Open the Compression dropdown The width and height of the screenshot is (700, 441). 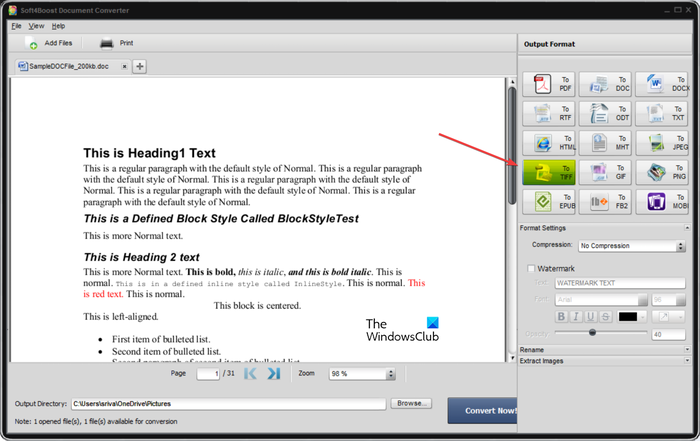pos(632,246)
